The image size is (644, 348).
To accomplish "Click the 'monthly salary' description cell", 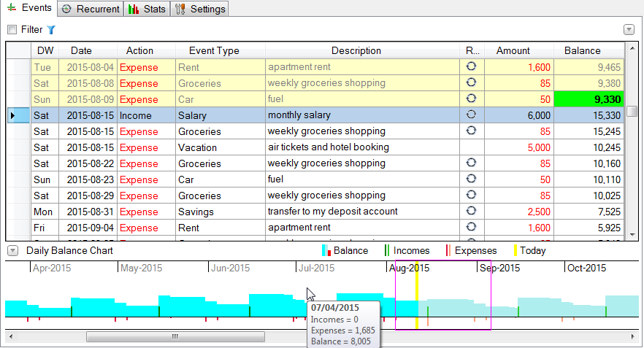I will point(362,115).
